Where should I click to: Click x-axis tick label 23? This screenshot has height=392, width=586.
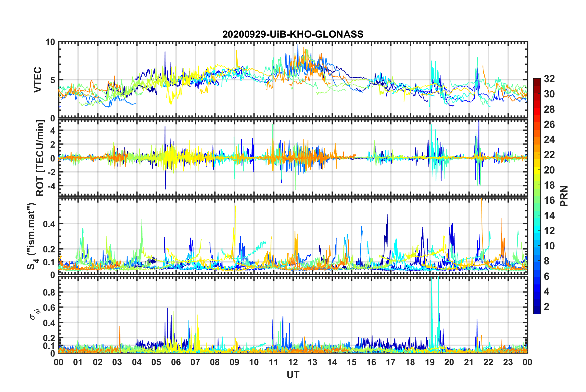tap(508, 362)
